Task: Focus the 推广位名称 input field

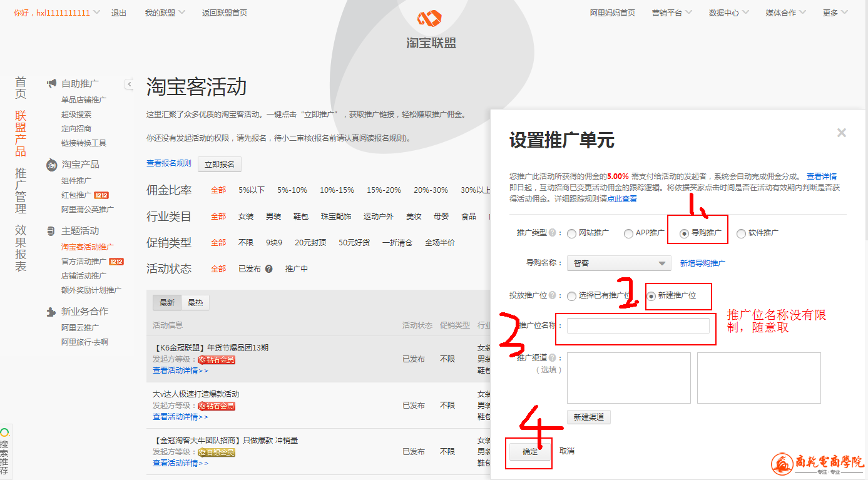Action: click(638, 325)
